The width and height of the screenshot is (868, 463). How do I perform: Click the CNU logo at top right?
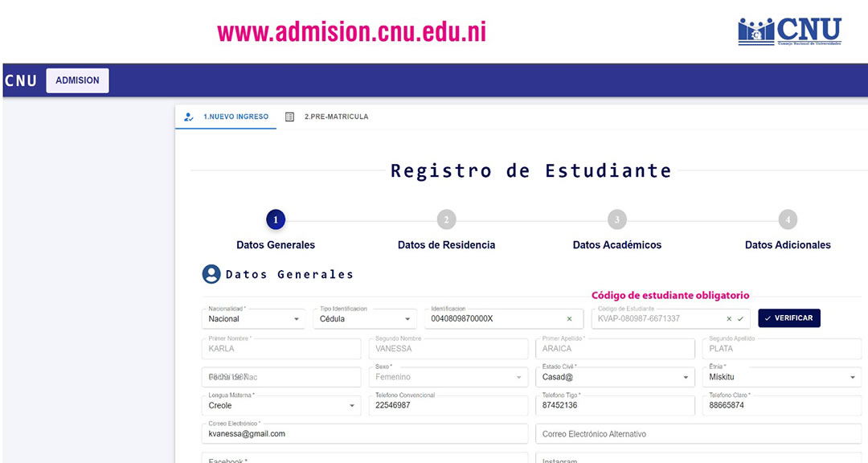pos(789,31)
